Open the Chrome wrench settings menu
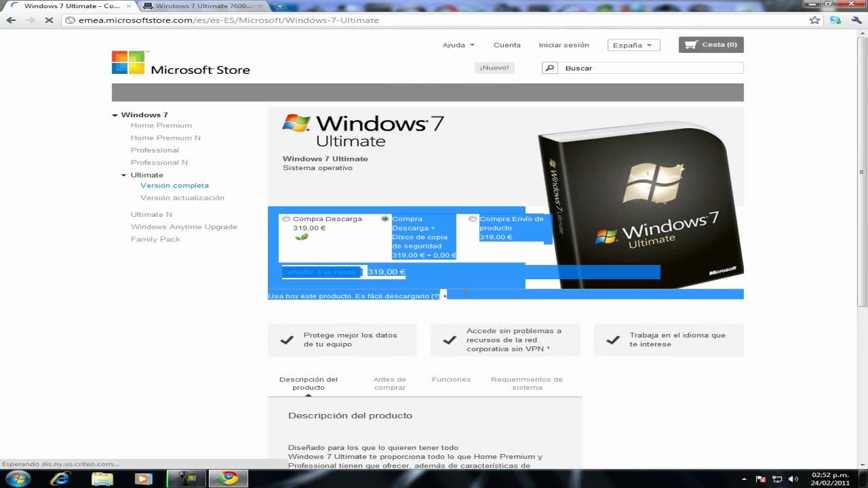The width and height of the screenshot is (868, 488). [x=855, y=20]
